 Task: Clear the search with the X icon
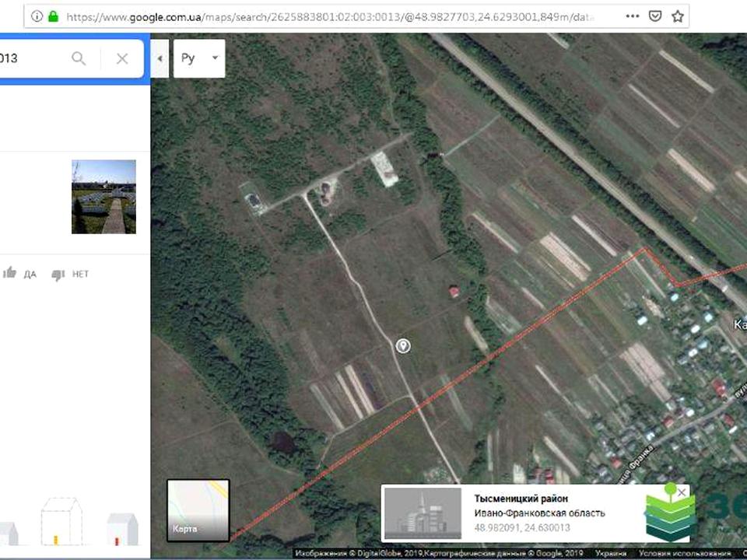121,58
